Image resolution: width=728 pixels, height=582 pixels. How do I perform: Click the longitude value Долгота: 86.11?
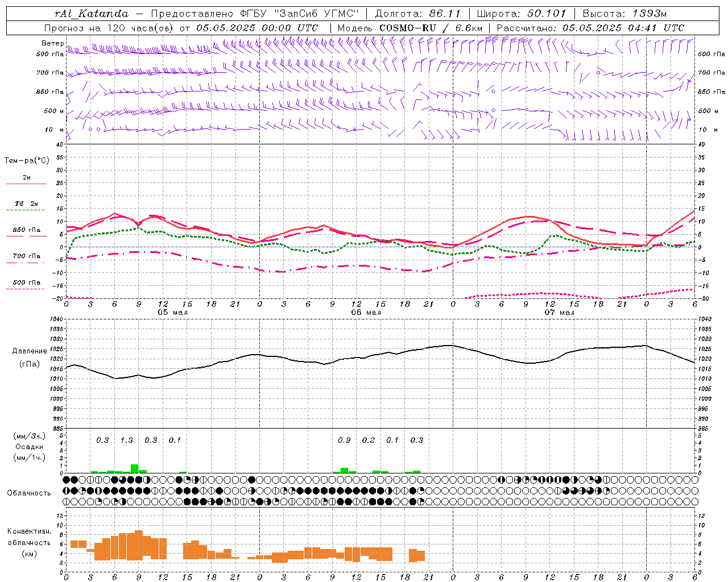click(418, 14)
